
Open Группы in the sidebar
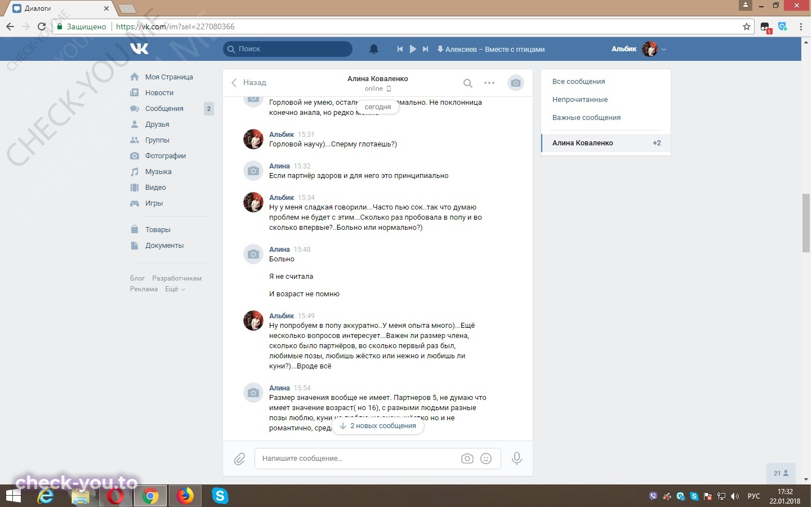tap(157, 140)
